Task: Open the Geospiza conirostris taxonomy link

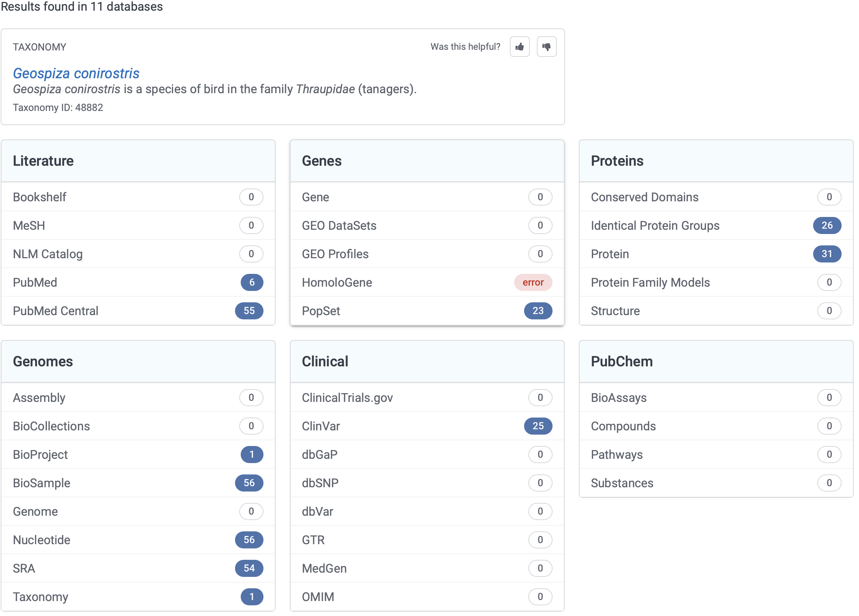Action: pos(76,73)
